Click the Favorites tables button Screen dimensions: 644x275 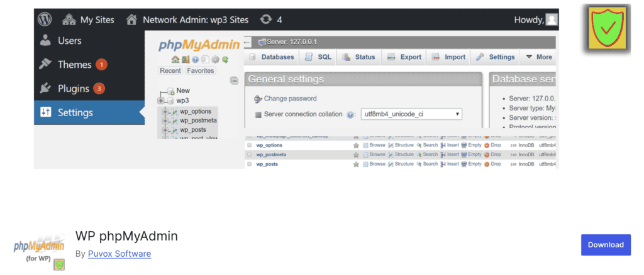click(201, 70)
